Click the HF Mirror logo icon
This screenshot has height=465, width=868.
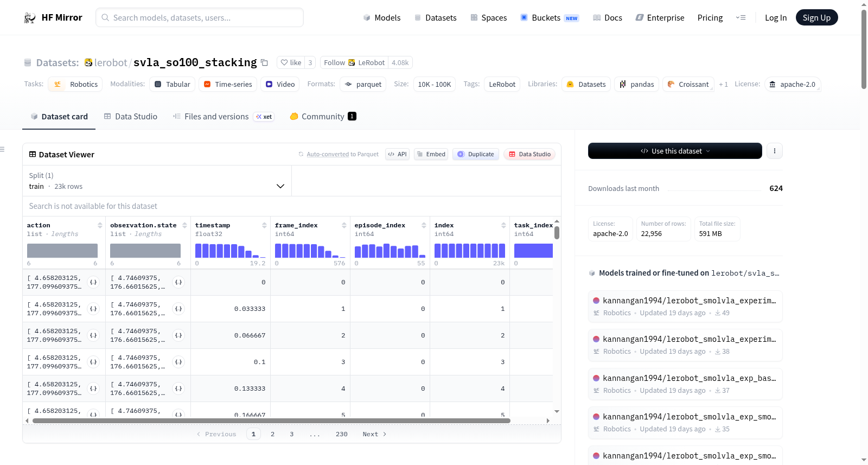[x=30, y=18]
